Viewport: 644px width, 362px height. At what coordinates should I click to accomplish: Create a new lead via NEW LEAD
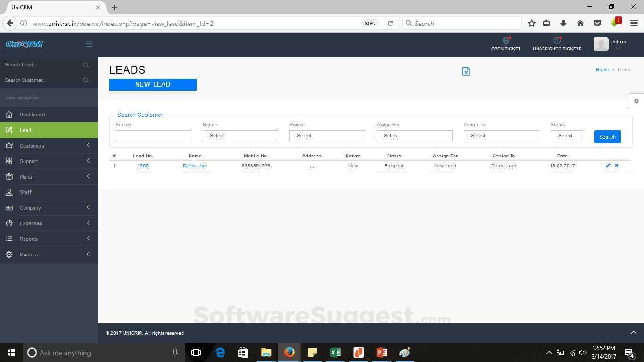(x=153, y=84)
